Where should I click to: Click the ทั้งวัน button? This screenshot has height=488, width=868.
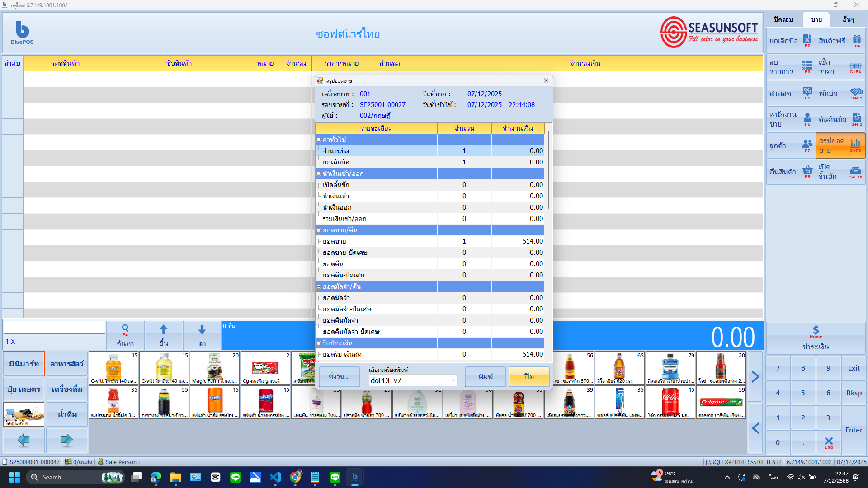340,376
